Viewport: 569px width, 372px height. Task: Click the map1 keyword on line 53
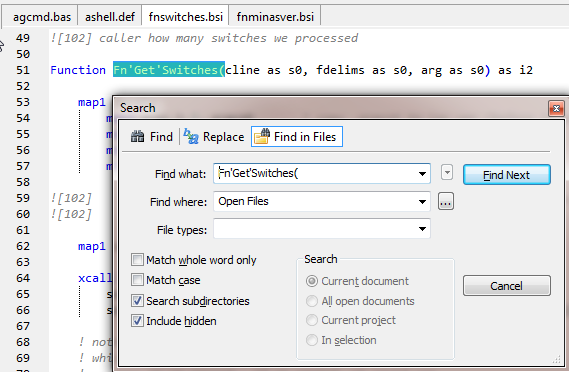92,102
